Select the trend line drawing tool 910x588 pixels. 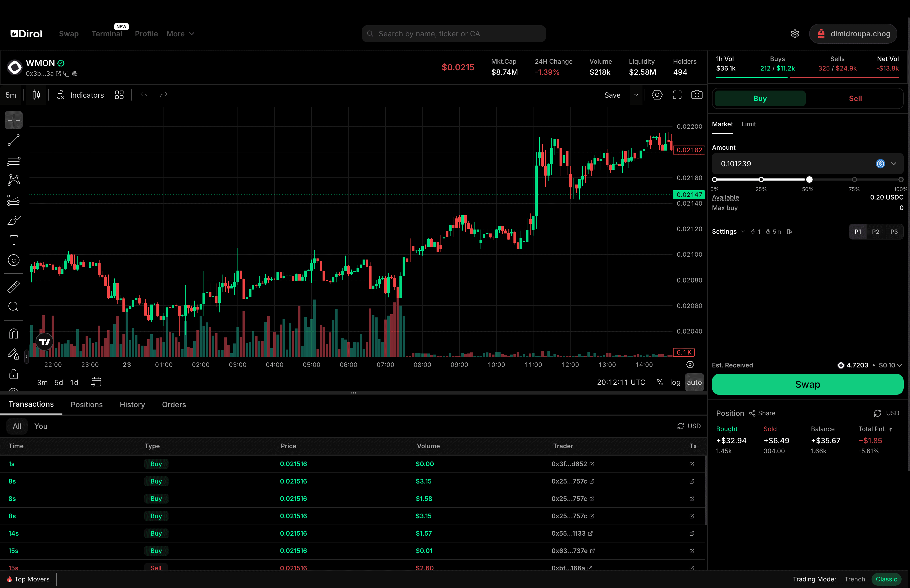13,140
